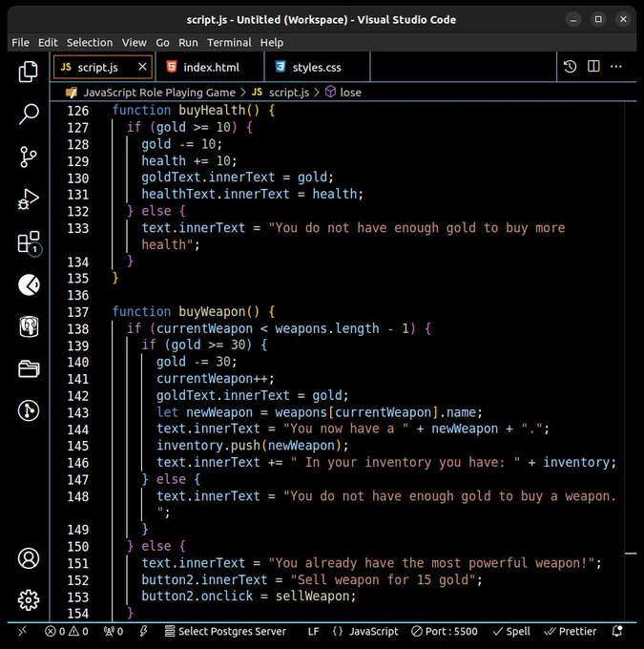This screenshot has width=644, height=649.
Task: Close the script.js tab
Action: click(x=142, y=67)
